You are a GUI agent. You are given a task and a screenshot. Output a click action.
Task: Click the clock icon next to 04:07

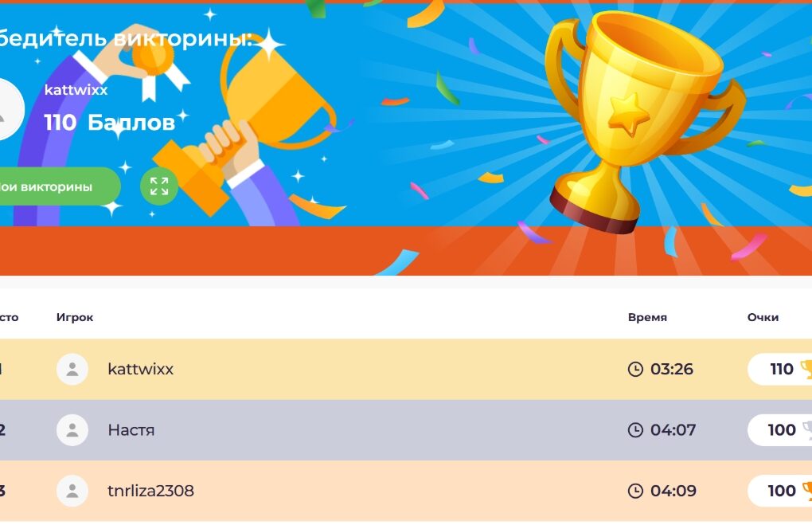635,430
